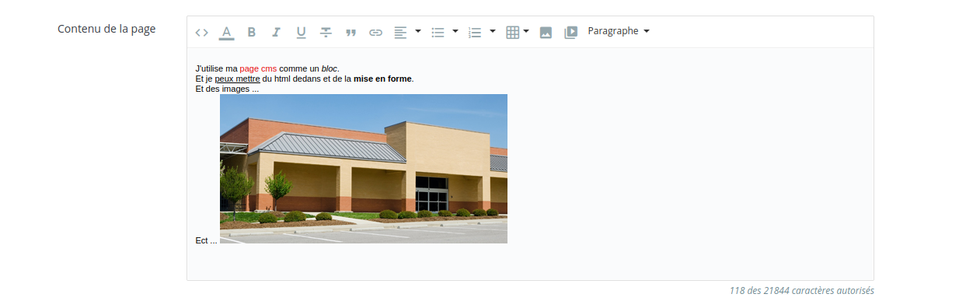Open the insert table dropdown
This screenshot has height=308, width=980.
(x=517, y=32)
